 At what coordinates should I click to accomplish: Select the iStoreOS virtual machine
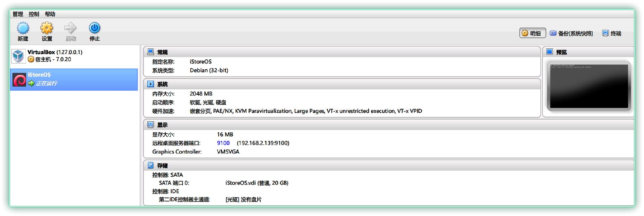click(x=74, y=80)
